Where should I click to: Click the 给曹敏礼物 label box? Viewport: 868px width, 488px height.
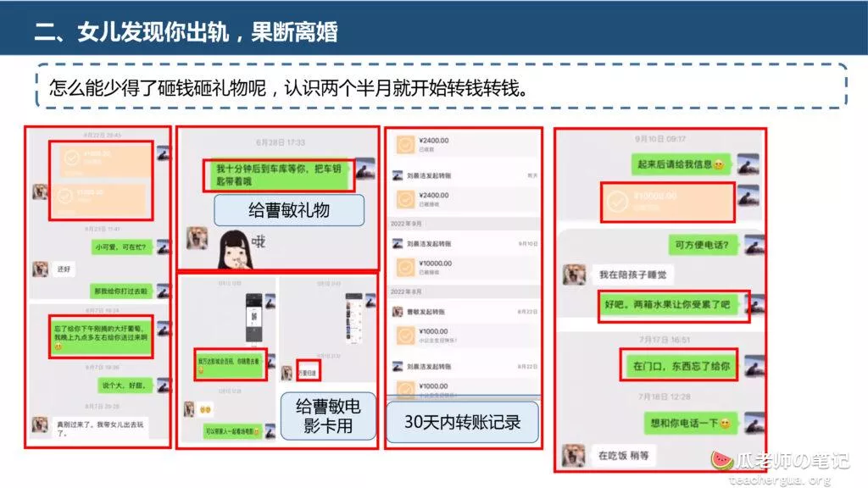pos(288,210)
